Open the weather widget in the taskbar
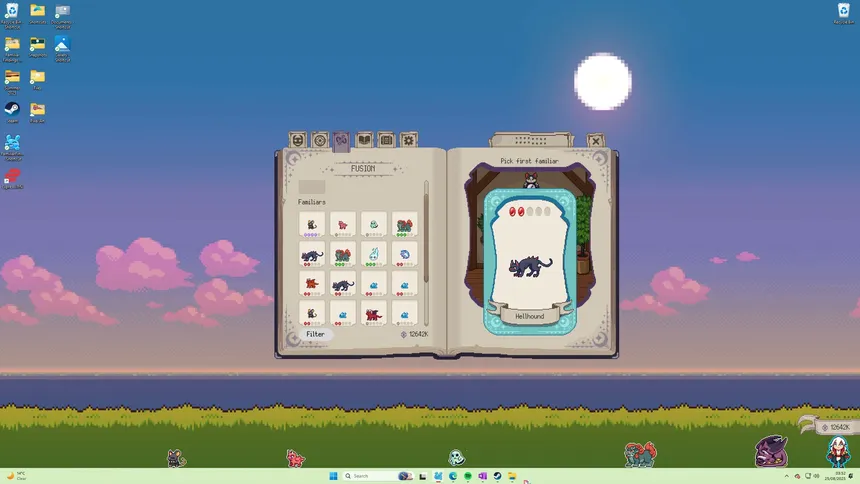The image size is (860, 484). [x=15, y=476]
